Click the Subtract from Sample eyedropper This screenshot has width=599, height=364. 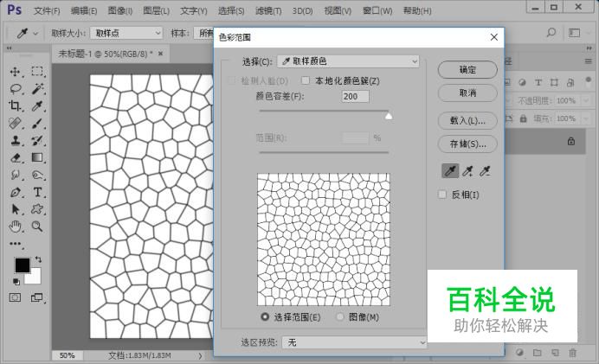tap(485, 171)
